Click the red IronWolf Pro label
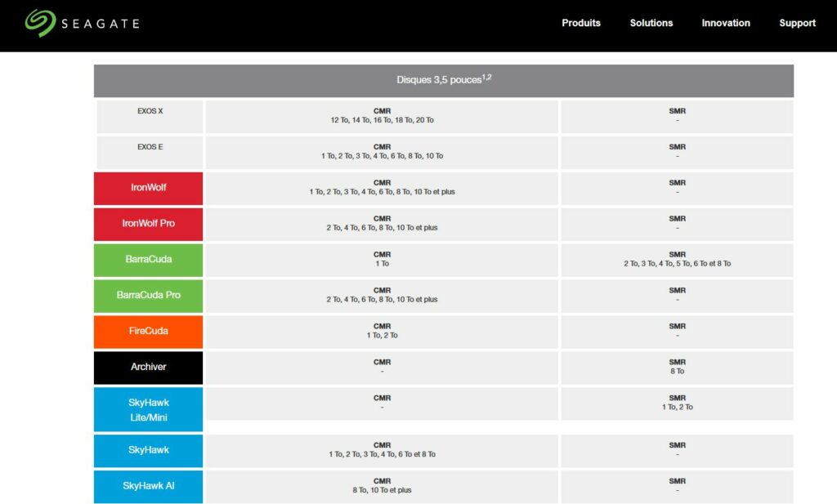837x504 pixels. coord(149,224)
